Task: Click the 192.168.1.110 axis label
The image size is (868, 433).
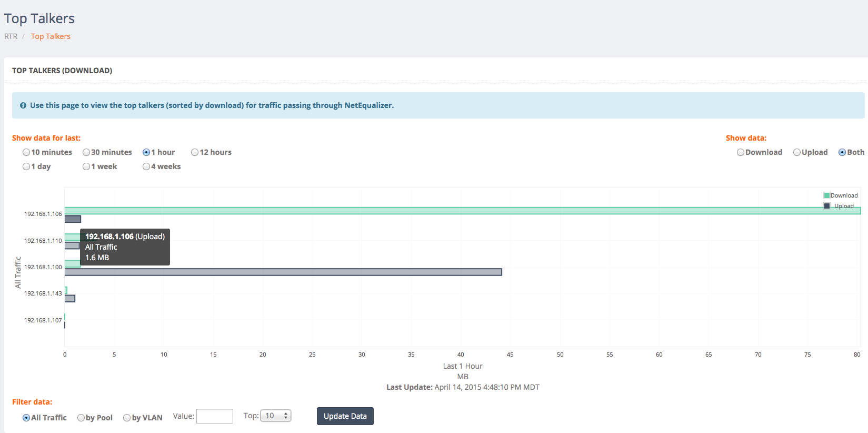Action: (x=43, y=241)
